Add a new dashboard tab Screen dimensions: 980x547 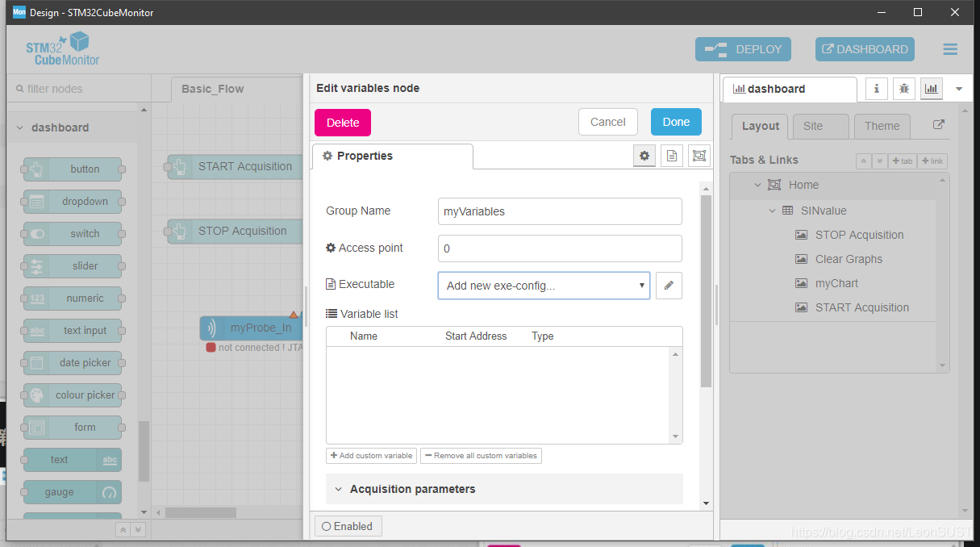(x=902, y=161)
